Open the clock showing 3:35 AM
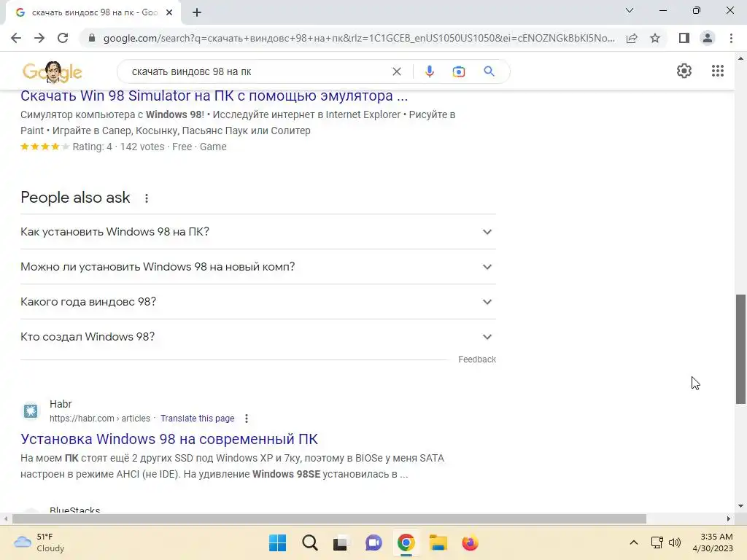Screen dimensions: 747x560 pos(713,542)
